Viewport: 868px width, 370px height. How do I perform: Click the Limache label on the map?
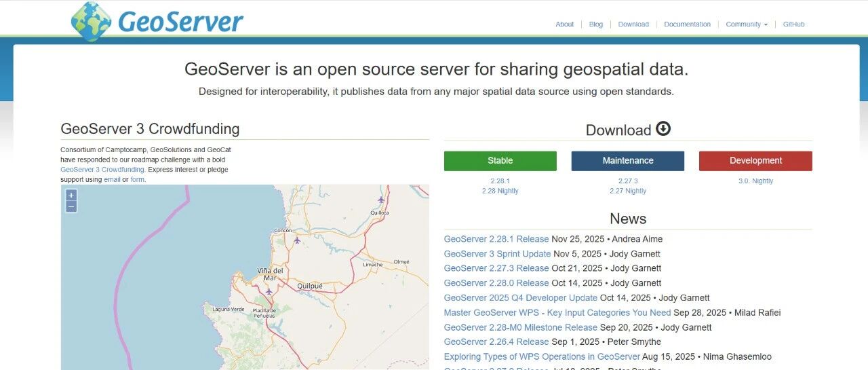[373, 265]
